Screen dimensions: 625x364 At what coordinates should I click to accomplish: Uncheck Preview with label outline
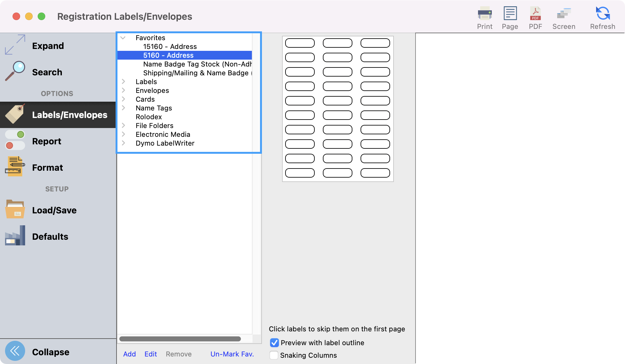pos(274,343)
